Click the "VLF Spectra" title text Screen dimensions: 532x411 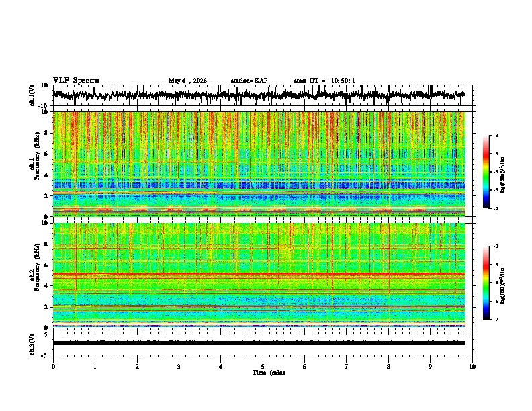tap(76, 81)
